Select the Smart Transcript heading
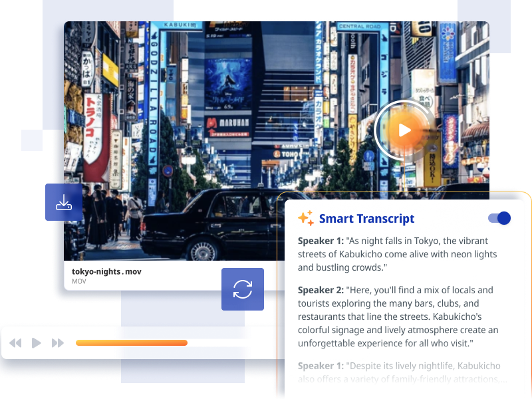 click(x=366, y=219)
